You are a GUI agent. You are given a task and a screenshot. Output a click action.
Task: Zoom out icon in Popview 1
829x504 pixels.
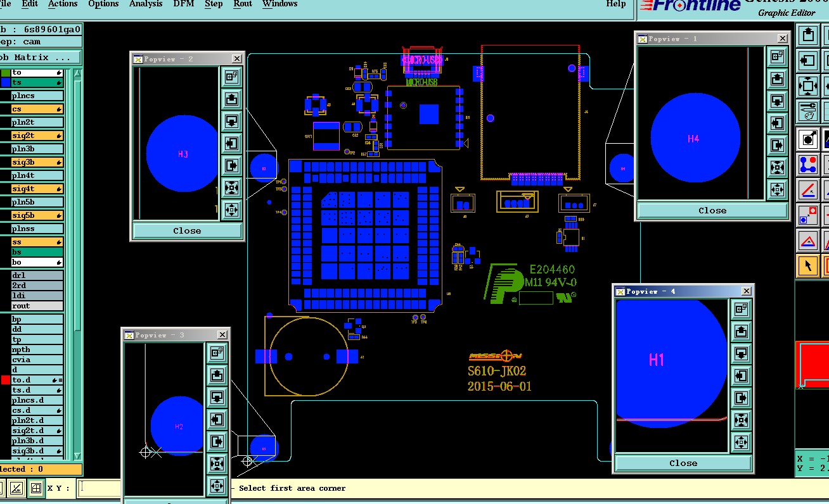click(777, 189)
